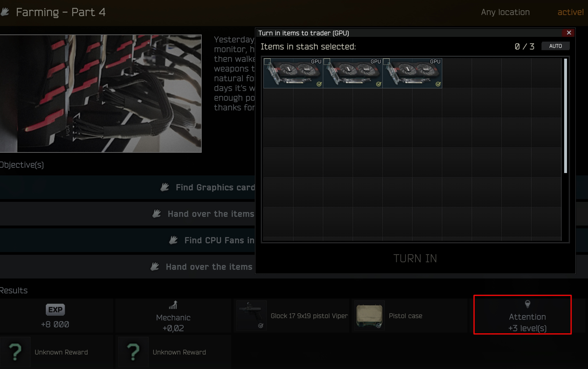588x369 pixels.
Task: Click the quest graphics card image
Action: [x=100, y=93]
